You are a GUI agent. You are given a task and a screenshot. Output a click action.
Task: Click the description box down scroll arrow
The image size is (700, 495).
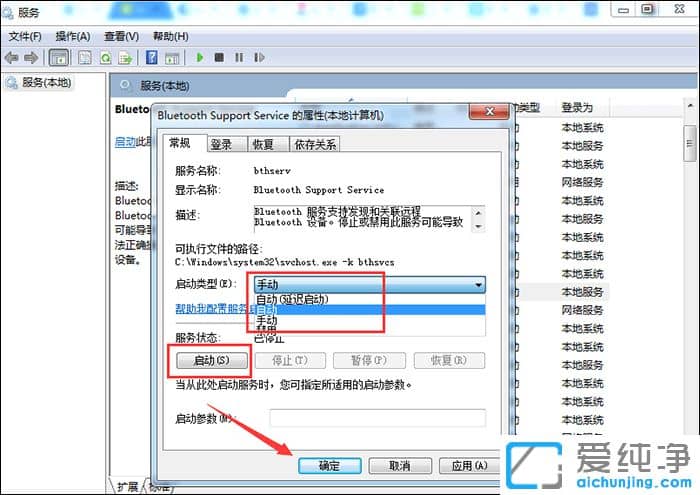click(478, 227)
